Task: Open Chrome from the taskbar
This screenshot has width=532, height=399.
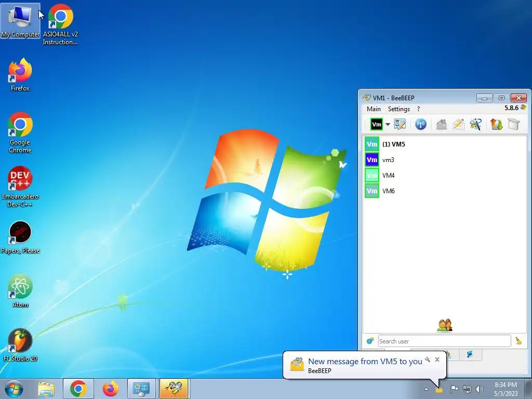Action: (78, 389)
